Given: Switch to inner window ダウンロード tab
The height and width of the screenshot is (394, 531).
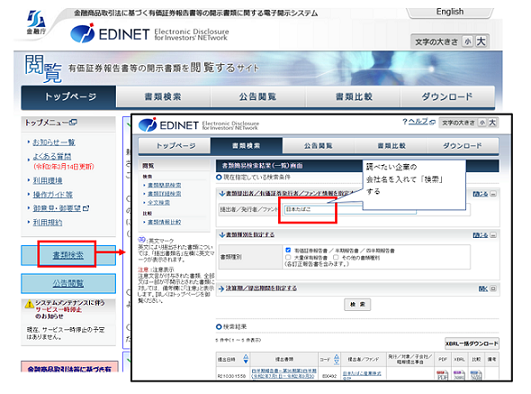Looking at the screenshot, I should [x=462, y=146].
